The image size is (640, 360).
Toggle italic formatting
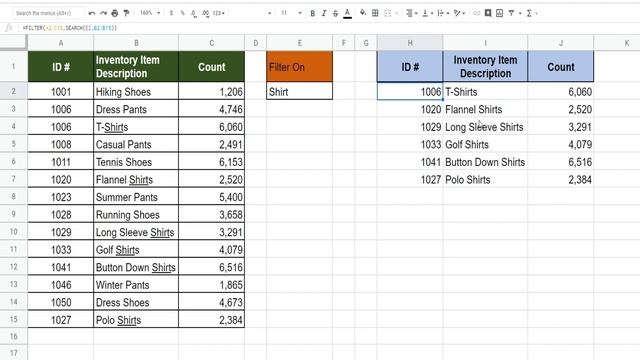pos(324,13)
